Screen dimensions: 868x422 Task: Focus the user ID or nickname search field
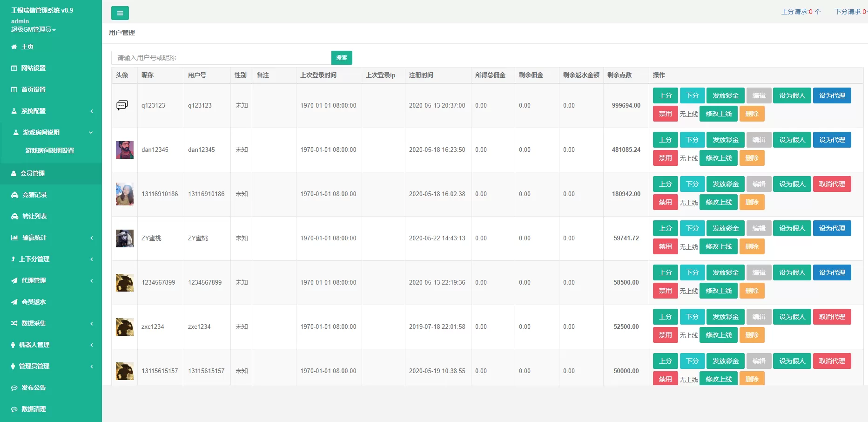[x=221, y=58]
